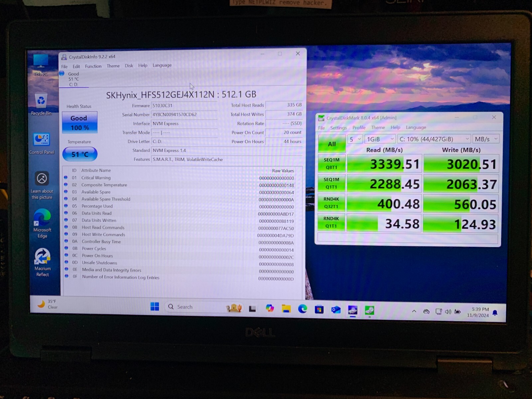This screenshot has height=399, width=532.
Task: Open the Settings menu in CrystalDiskMark
Action: [x=338, y=128]
